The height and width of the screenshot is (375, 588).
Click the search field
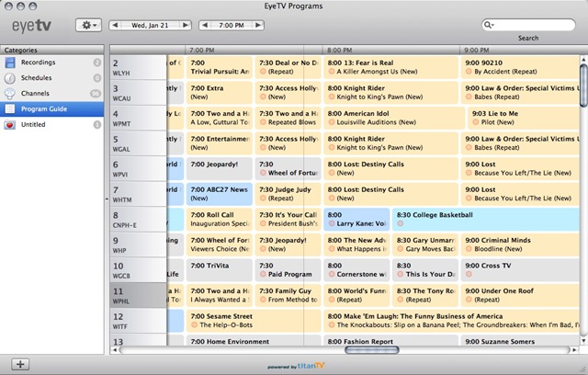tap(528, 25)
